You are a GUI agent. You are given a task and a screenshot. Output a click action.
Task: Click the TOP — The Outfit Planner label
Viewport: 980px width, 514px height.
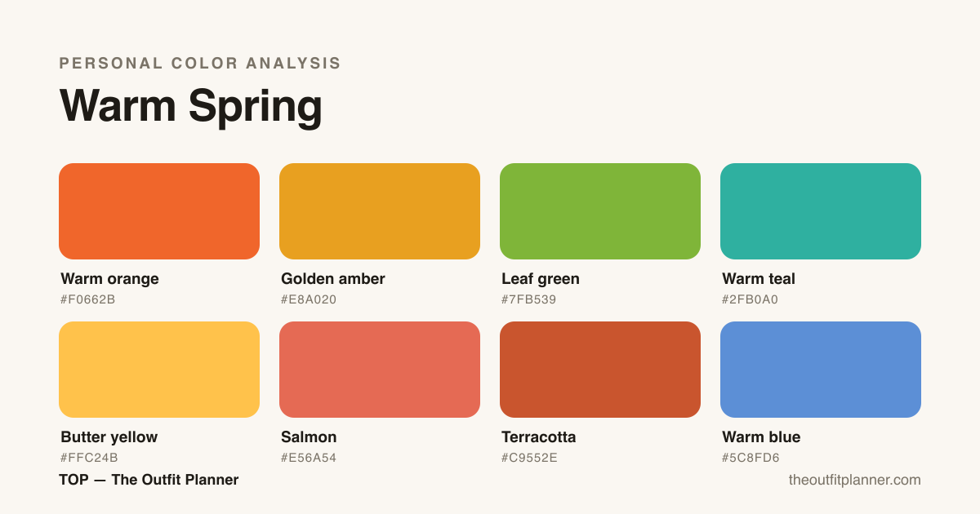tap(149, 480)
